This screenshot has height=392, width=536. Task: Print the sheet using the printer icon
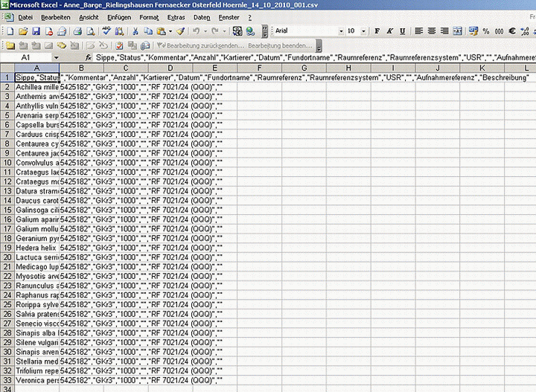pos(77,31)
